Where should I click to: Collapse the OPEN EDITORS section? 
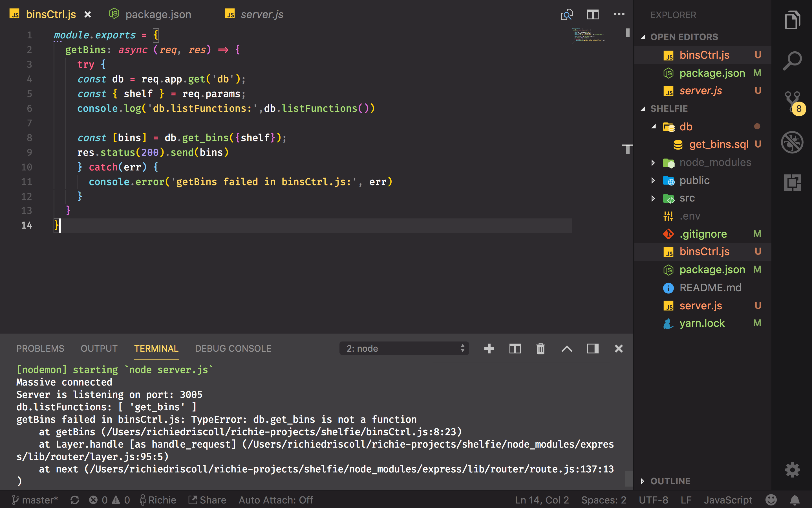(703, 37)
